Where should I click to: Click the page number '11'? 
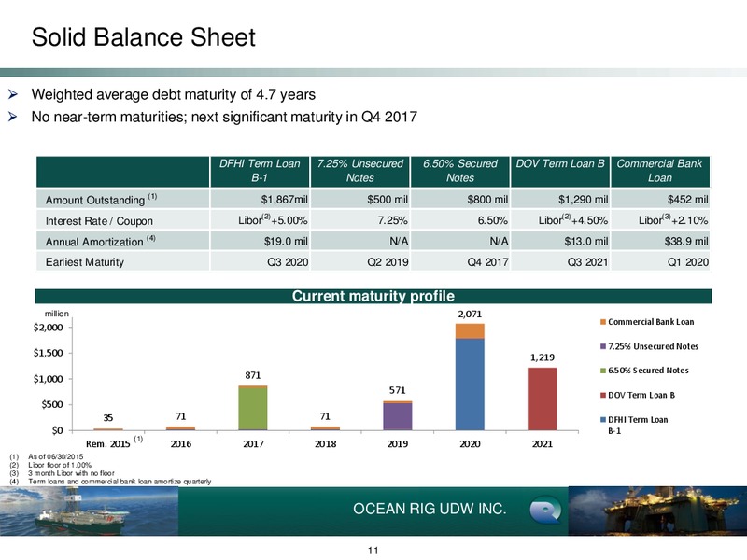click(x=373, y=551)
